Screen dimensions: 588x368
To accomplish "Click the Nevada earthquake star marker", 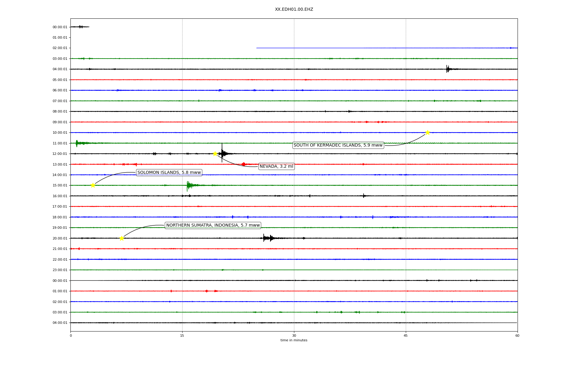I will coord(215,154).
